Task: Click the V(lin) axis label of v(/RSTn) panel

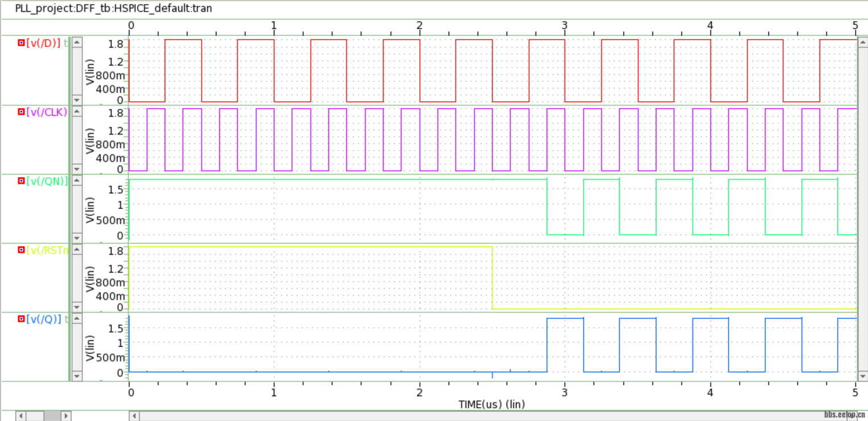Action: (90, 278)
